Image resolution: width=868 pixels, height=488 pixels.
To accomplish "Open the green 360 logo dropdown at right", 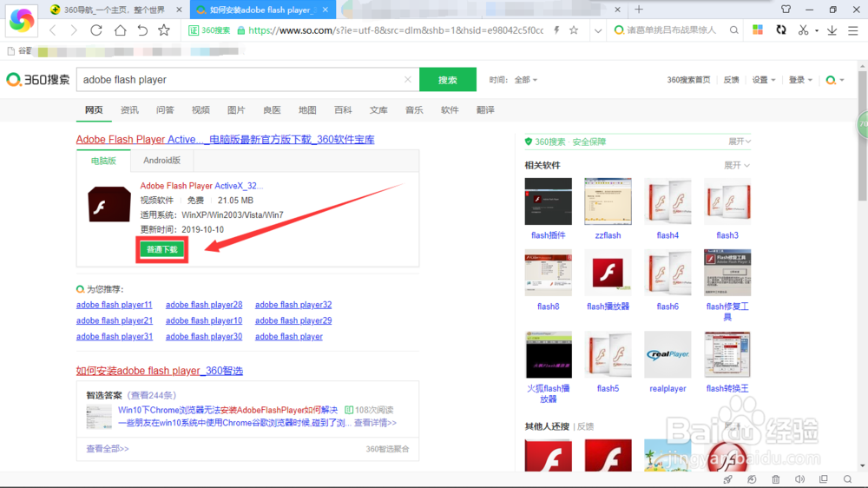I will [835, 80].
